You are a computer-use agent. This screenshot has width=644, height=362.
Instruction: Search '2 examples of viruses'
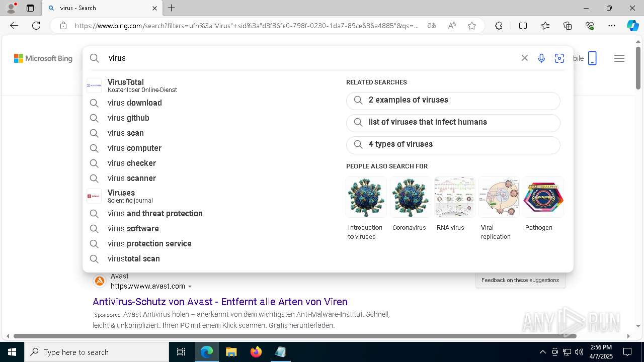(x=453, y=100)
